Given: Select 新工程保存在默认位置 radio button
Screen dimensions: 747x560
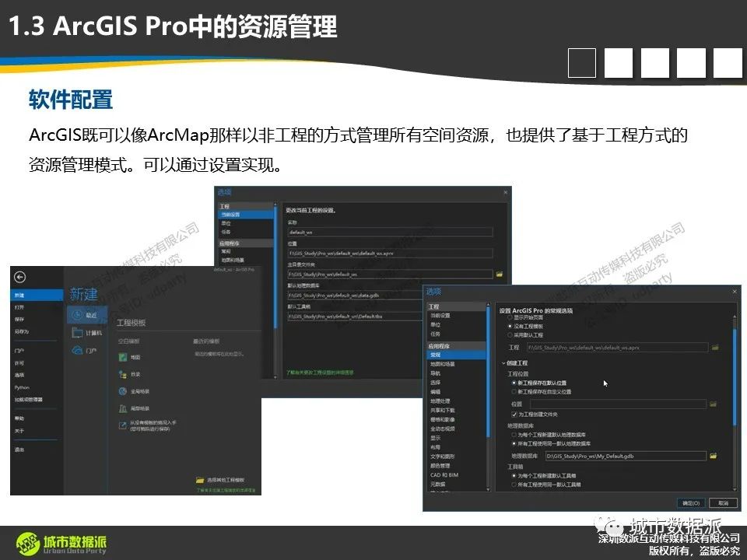Looking at the screenshot, I should [x=514, y=383].
